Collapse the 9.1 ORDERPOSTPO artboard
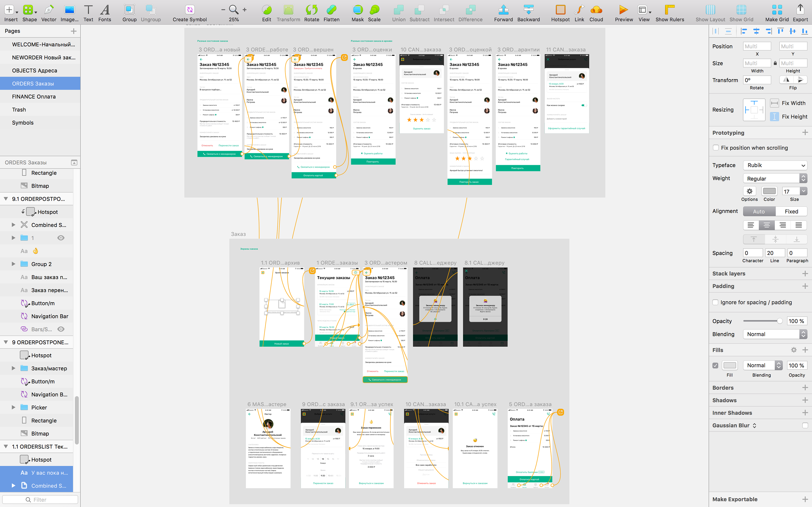This screenshot has height=507, width=812. [6, 198]
